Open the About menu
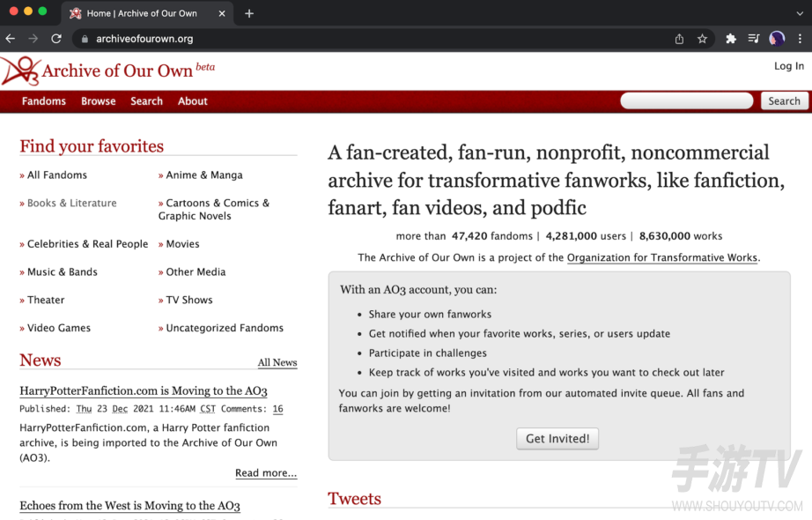 (193, 101)
